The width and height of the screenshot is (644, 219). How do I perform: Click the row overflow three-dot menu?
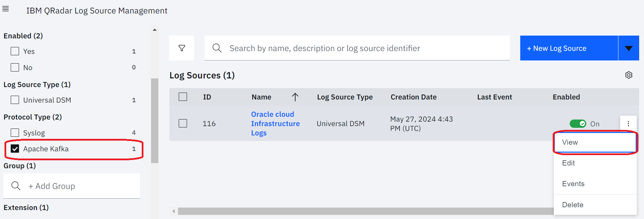[628, 124]
